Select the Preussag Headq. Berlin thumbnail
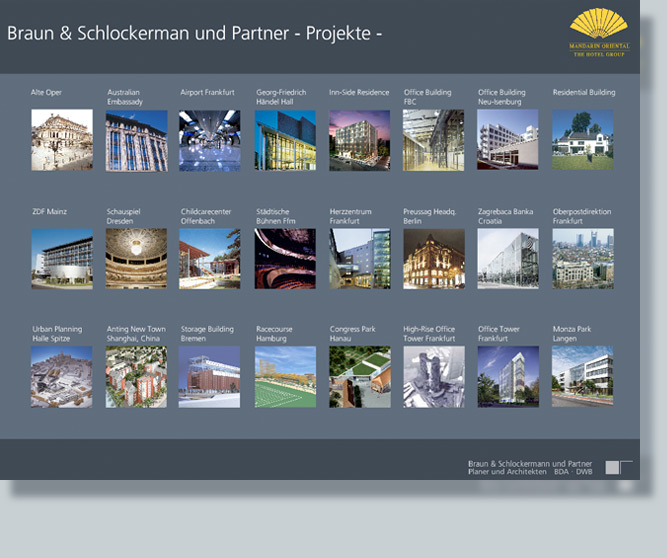Viewport: 667px width, 558px height. pyautogui.click(x=434, y=259)
